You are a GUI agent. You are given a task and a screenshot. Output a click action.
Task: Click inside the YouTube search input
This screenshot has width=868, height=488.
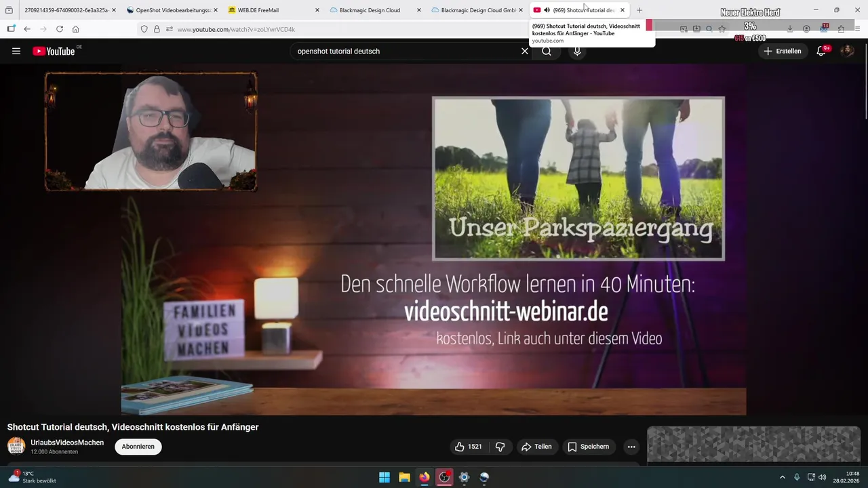(406, 51)
